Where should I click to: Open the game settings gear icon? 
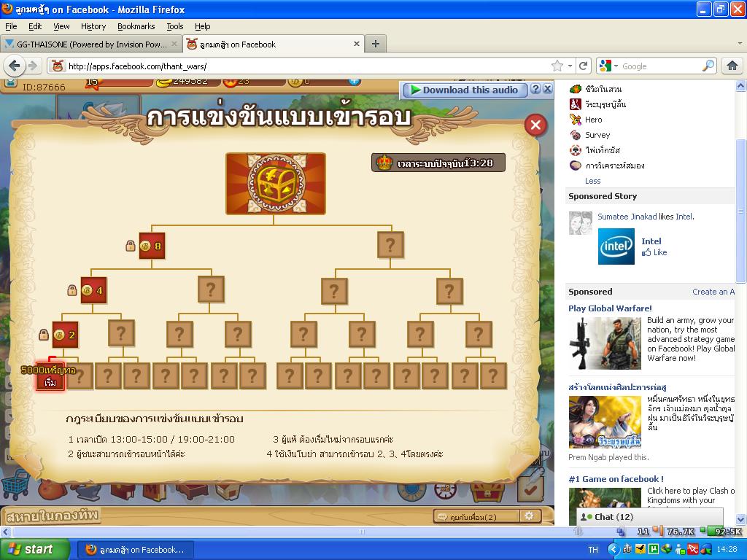[530, 516]
